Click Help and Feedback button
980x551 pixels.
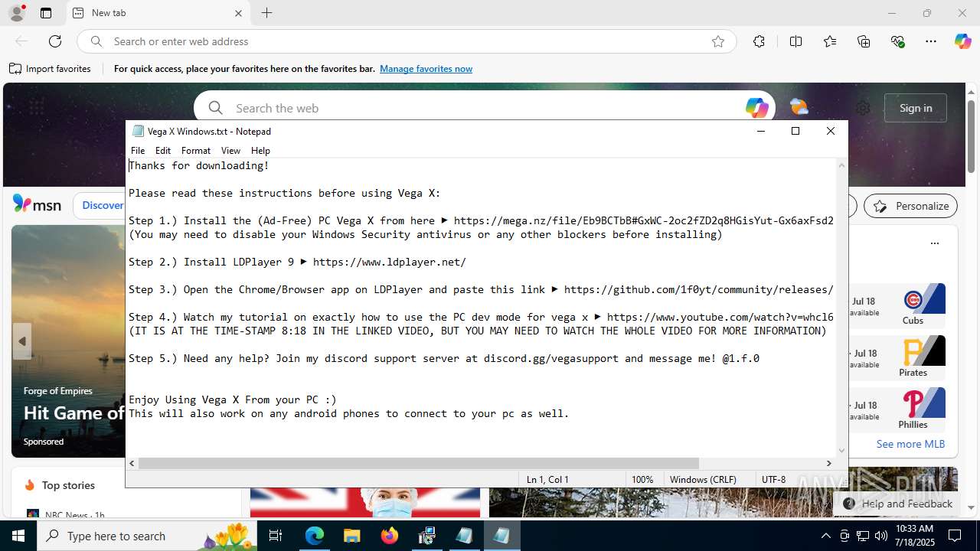point(897,504)
